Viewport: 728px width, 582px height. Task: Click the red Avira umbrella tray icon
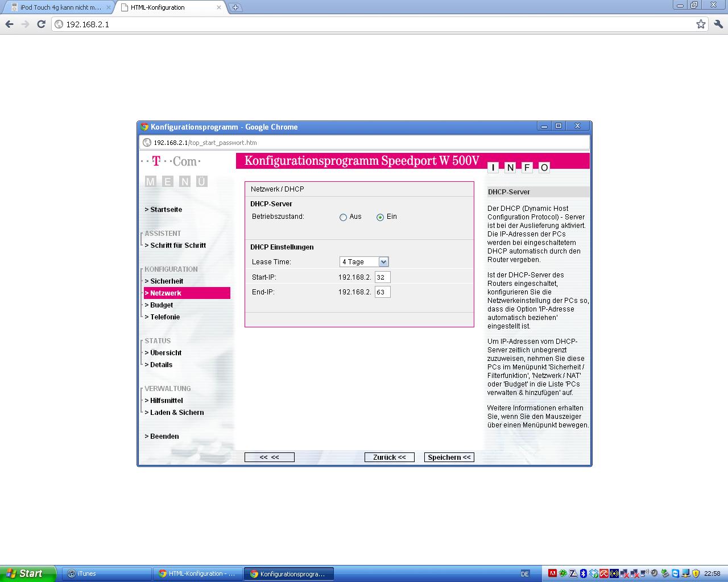(604, 573)
